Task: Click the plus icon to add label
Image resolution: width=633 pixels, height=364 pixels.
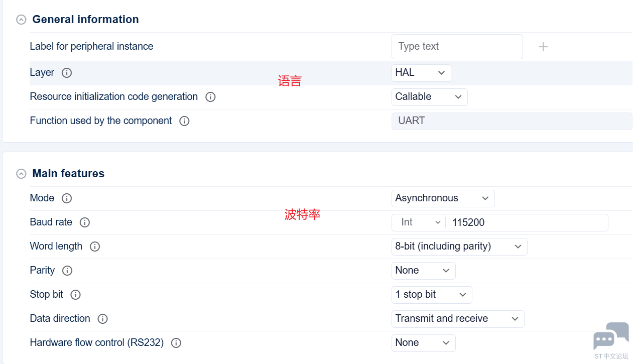Action: click(x=543, y=47)
